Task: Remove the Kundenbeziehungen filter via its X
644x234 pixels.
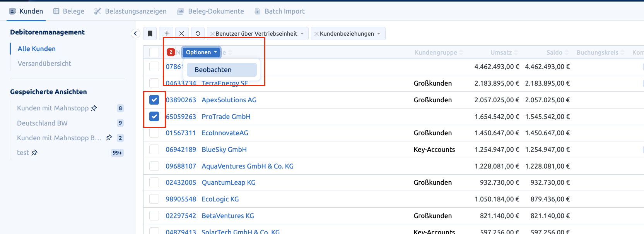Action: tap(316, 34)
